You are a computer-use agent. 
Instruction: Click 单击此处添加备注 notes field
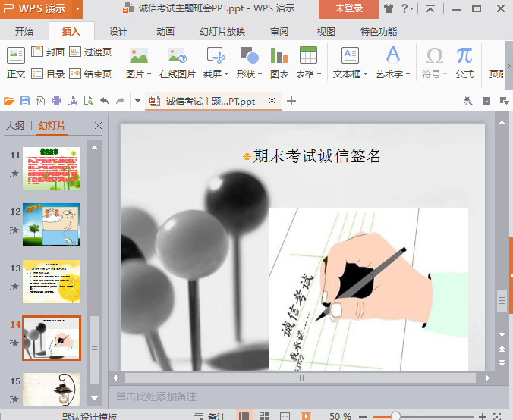coord(156,396)
